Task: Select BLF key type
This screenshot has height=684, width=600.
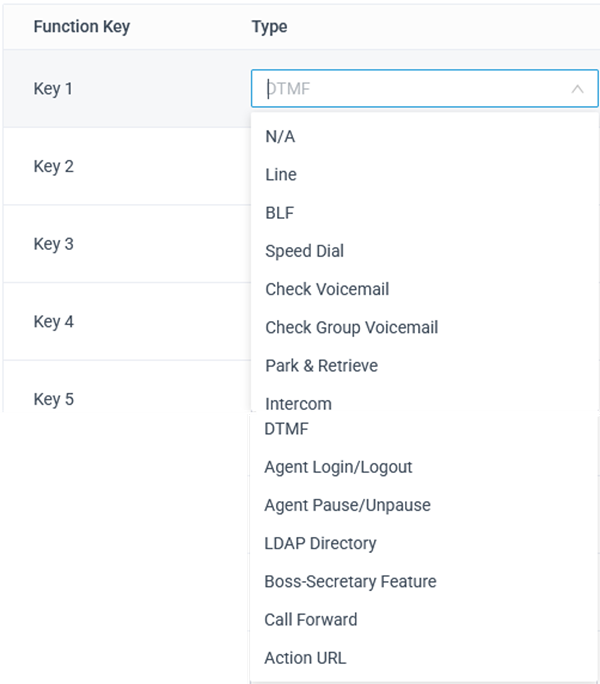Action: (280, 213)
